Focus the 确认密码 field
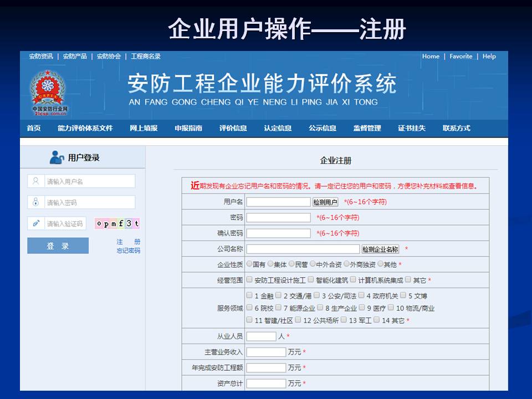This screenshot has height=399, width=532. tap(279, 233)
